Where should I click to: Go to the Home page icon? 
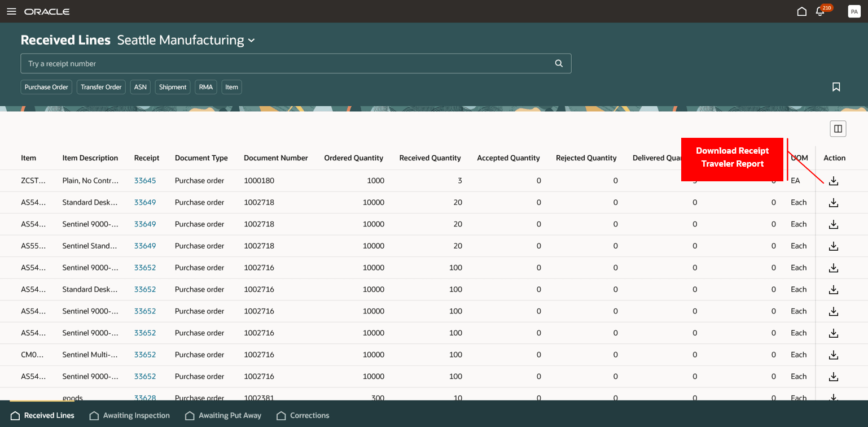[801, 11]
